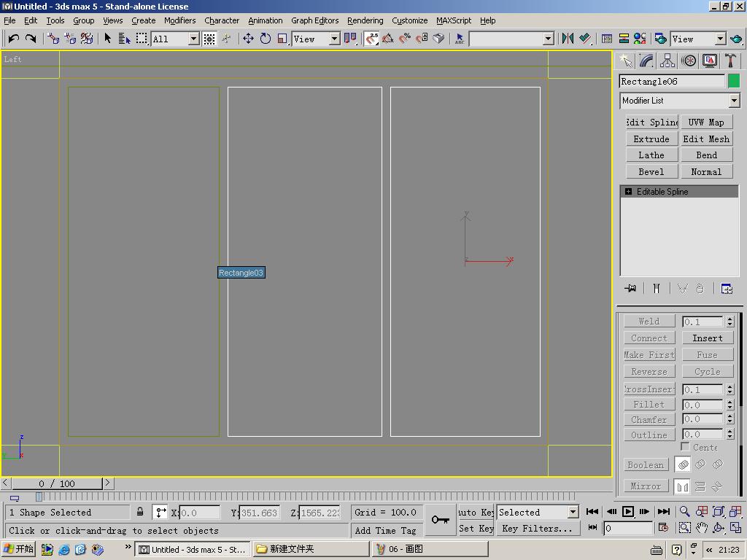Viewport: 747px width, 560px height.
Task: Apply the Lathe modifier button
Action: coord(651,155)
